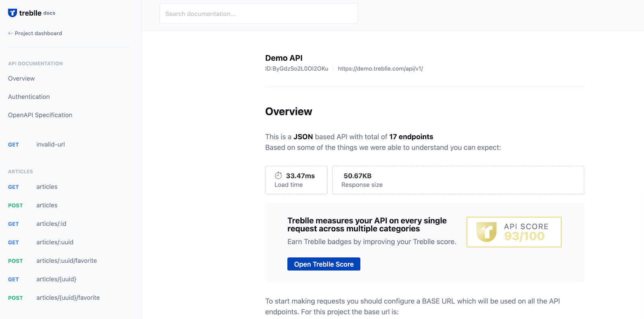Select the GET articles endpoint

(33, 187)
